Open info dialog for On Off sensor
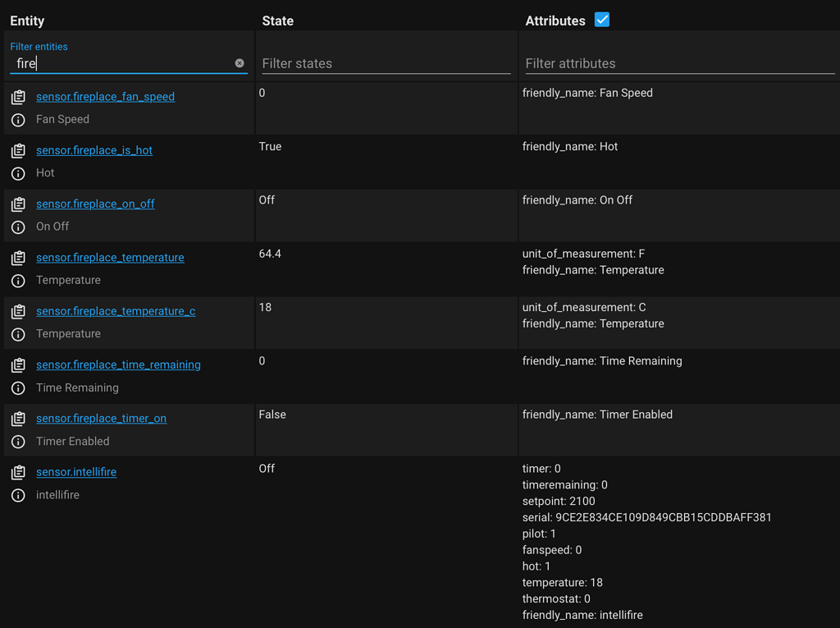The image size is (840, 628). (17, 227)
